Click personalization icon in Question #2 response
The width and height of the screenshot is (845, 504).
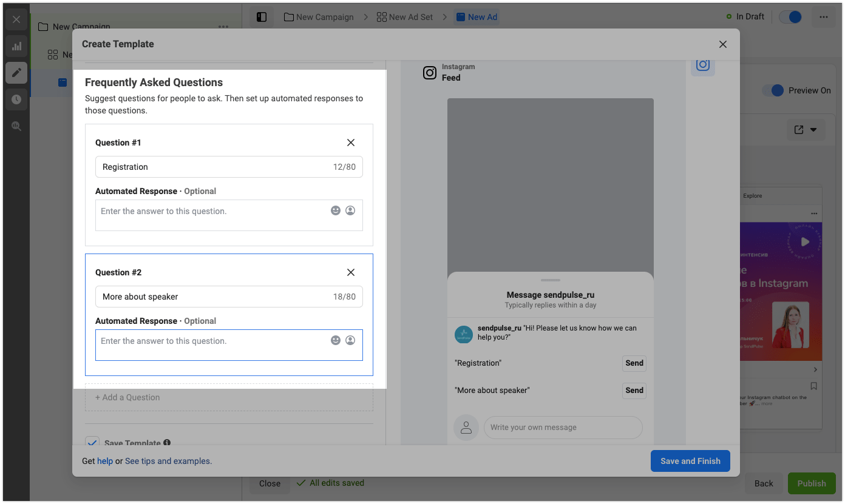pos(350,340)
